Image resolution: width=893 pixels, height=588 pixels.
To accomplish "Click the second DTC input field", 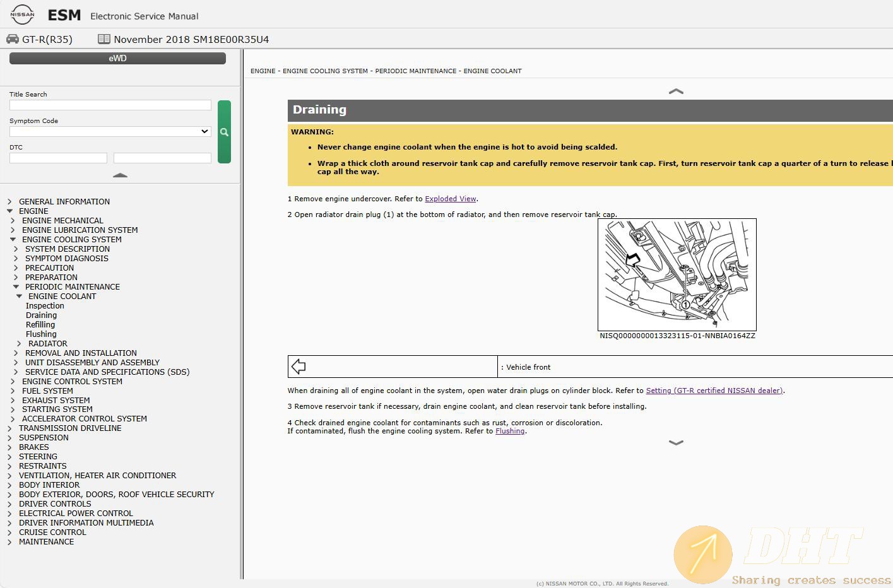I will coord(162,158).
